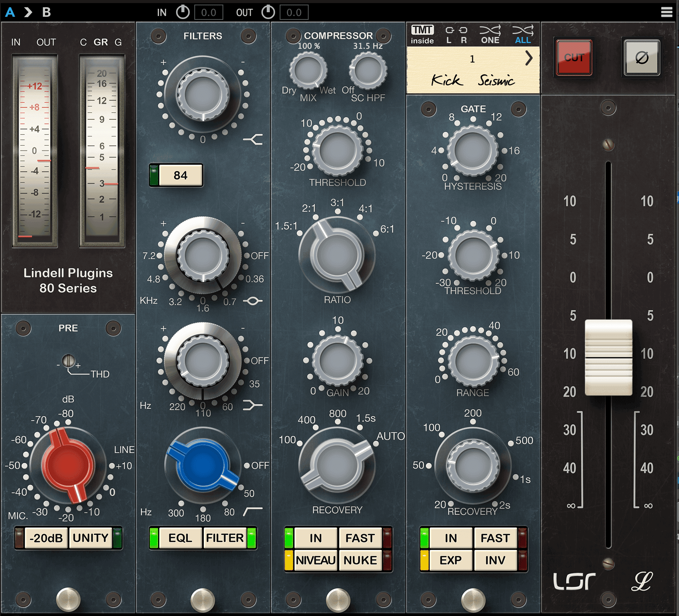Click the high shelf gain knob
Image resolution: width=679 pixels, height=616 pixels.
(x=203, y=95)
